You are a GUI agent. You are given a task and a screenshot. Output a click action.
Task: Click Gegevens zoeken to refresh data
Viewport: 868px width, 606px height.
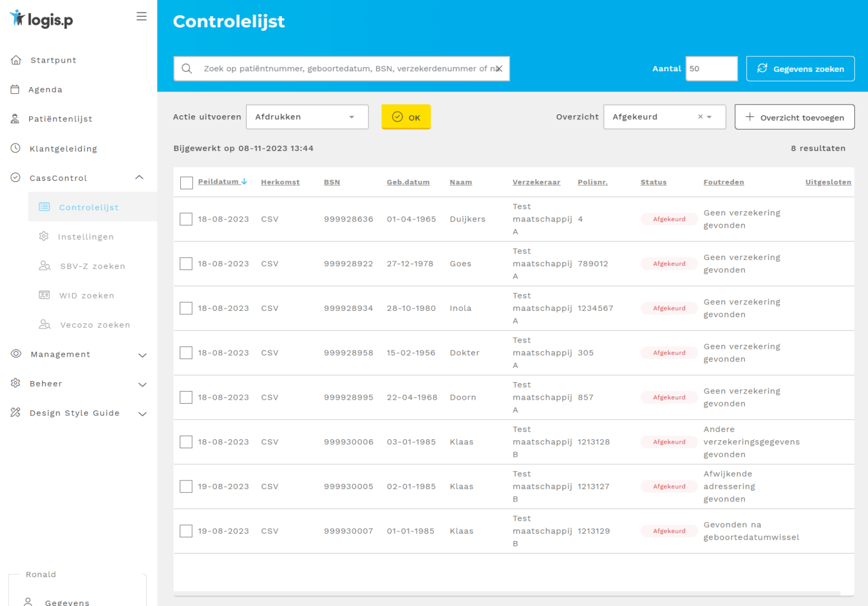coord(800,68)
